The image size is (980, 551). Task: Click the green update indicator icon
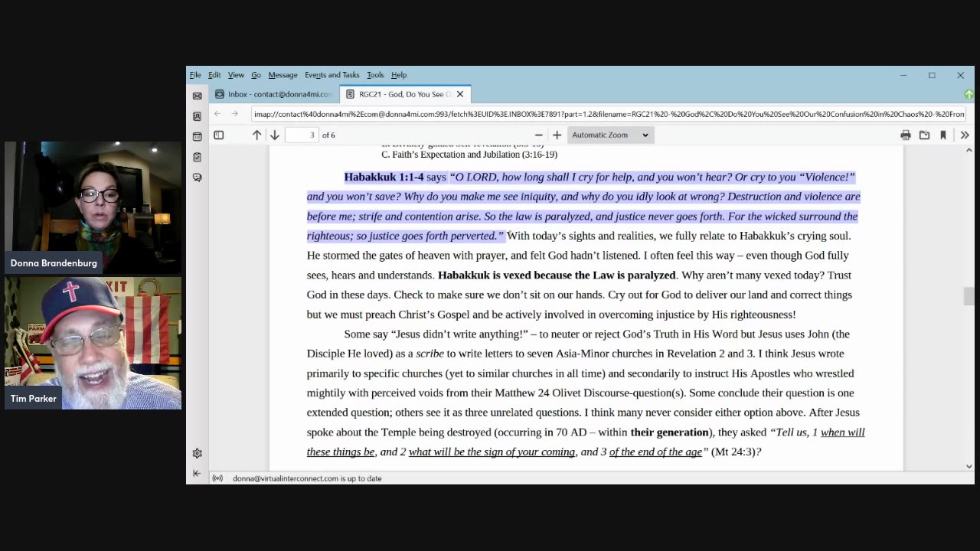969,94
